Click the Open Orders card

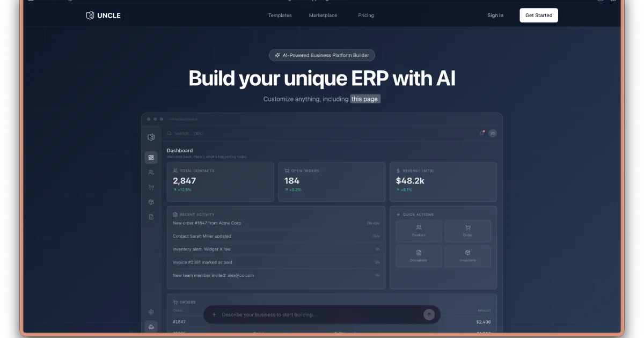[x=332, y=182]
